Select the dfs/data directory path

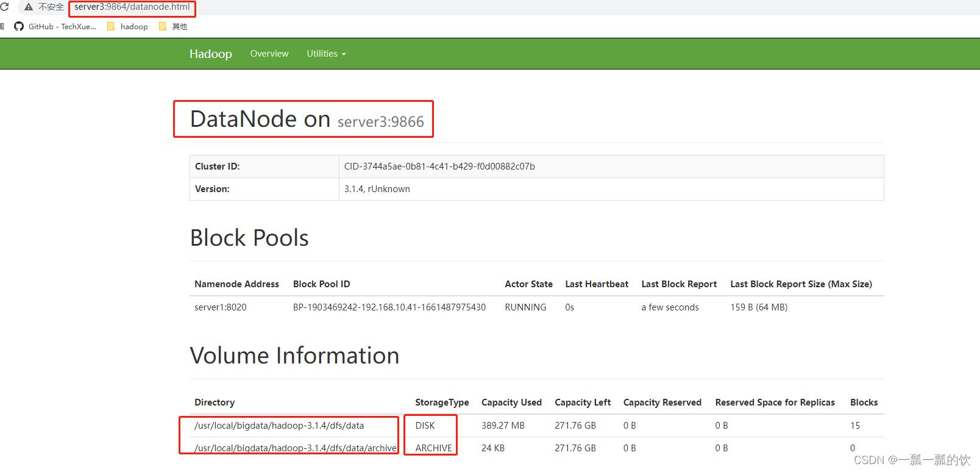[x=279, y=426]
